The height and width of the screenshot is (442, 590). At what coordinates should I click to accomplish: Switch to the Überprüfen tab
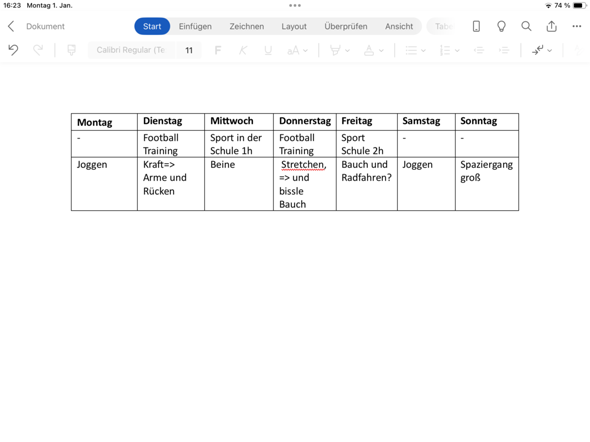click(346, 26)
